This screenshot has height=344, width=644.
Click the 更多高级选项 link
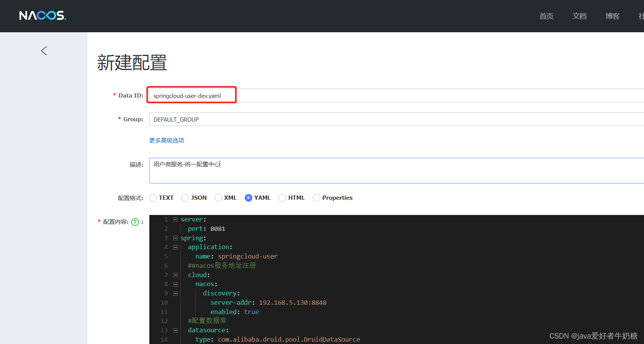[167, 140]
